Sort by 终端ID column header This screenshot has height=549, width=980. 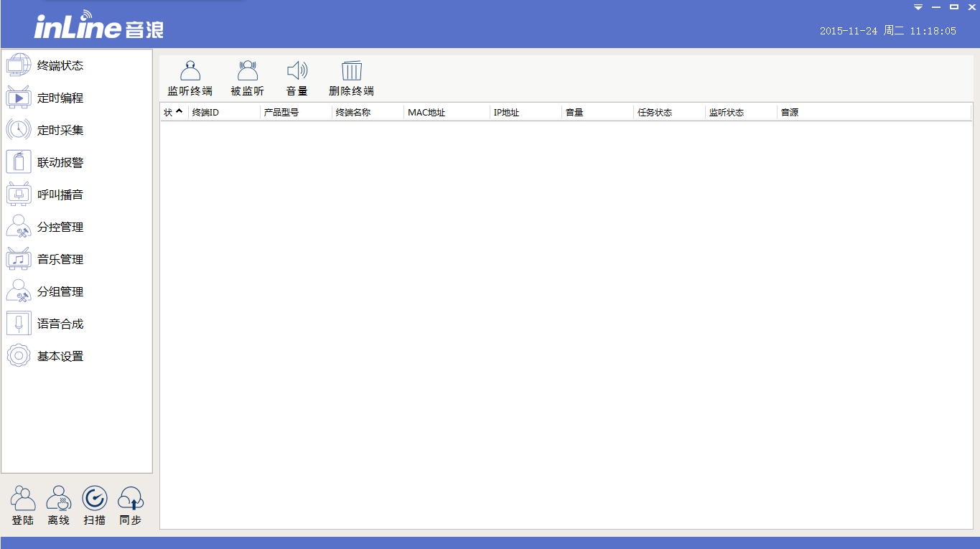[x=224, y=113]
